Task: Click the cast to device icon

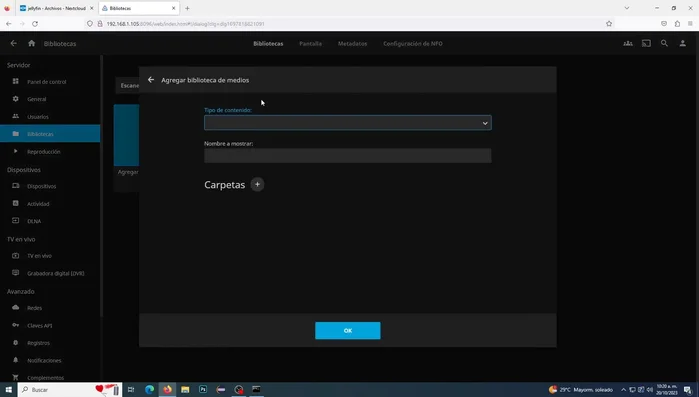Action: click(646, 43)
